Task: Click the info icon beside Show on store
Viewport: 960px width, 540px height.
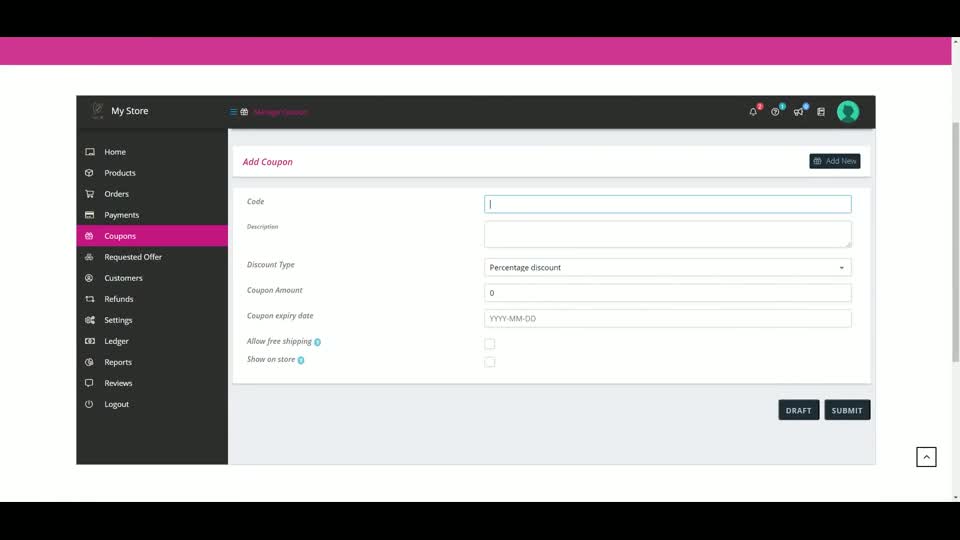Action: pyautogui.click(x=301, y=360)
